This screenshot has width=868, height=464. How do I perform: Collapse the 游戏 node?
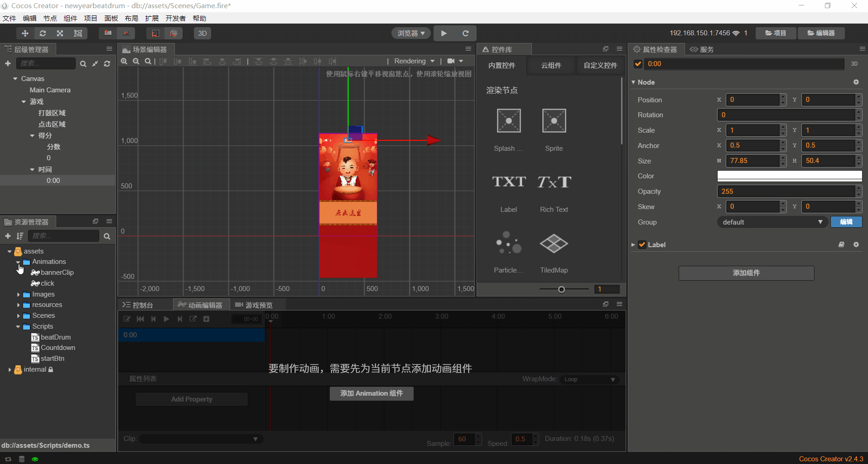coord(24,101)
